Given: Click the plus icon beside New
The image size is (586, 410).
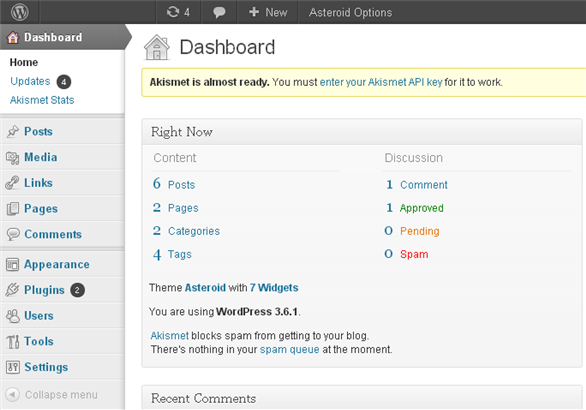Looking at the screenshot, I should (x=254, y=12).
